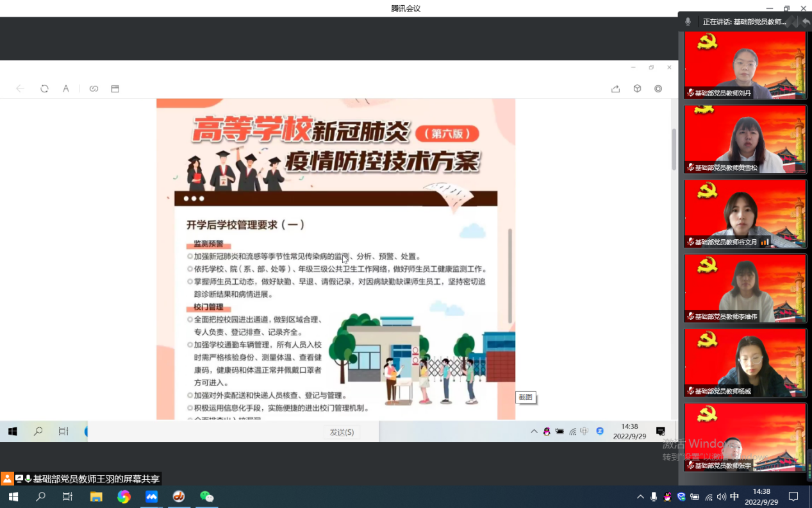
Task: Click the back arrow in viewer toolbar
Action: tap(20, 89)
